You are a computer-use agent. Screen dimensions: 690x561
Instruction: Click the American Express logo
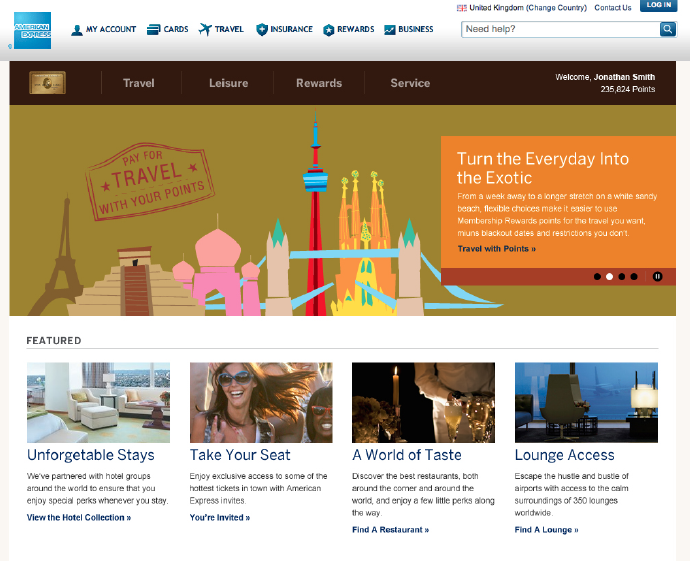click(33, 30)
